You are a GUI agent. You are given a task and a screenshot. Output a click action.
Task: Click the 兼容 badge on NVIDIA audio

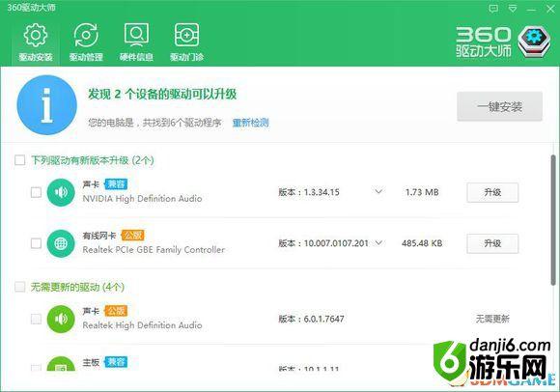click(116, 184)
